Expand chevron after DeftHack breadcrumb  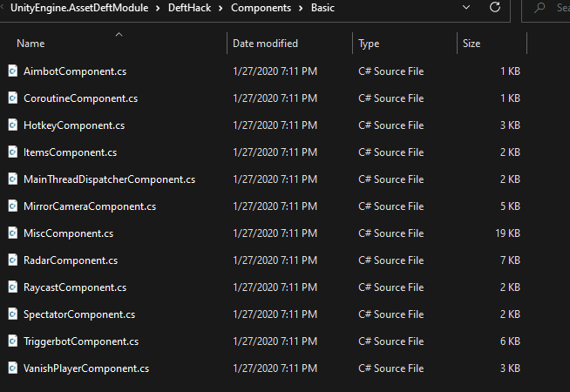pos(221,8)
